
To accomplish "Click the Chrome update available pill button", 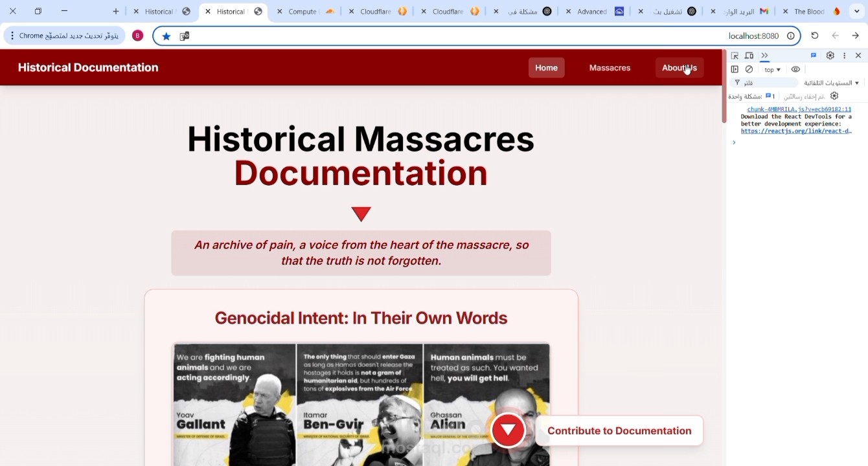I will (x=65, y=36).
